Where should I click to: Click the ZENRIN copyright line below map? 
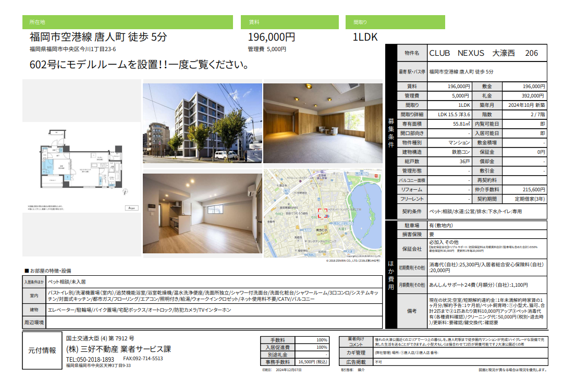tap(353, 261)
